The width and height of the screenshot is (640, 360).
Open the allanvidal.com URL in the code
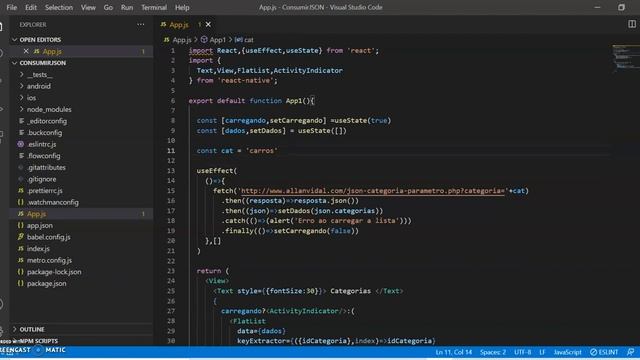coord(373,191)
